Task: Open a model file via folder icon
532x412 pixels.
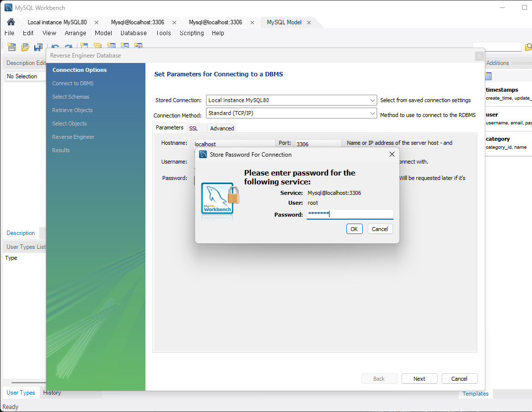Action: (x=25, y=47)
